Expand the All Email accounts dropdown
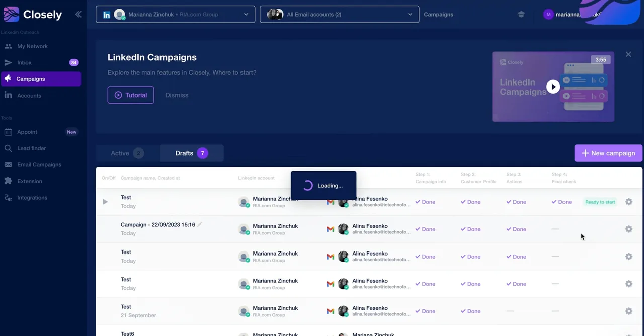 (339, 14)
